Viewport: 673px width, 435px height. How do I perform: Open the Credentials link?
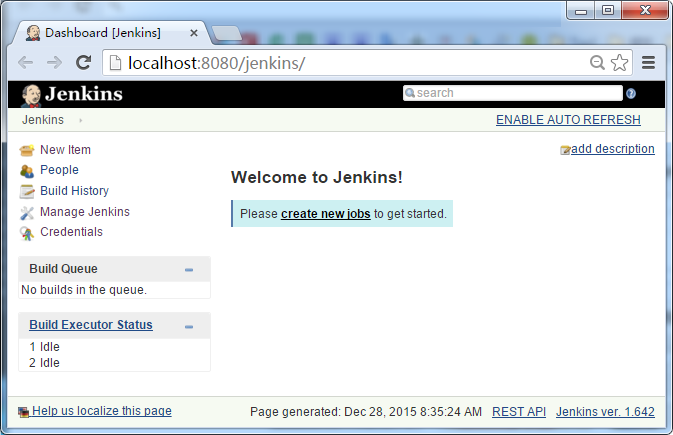point(71,232)
